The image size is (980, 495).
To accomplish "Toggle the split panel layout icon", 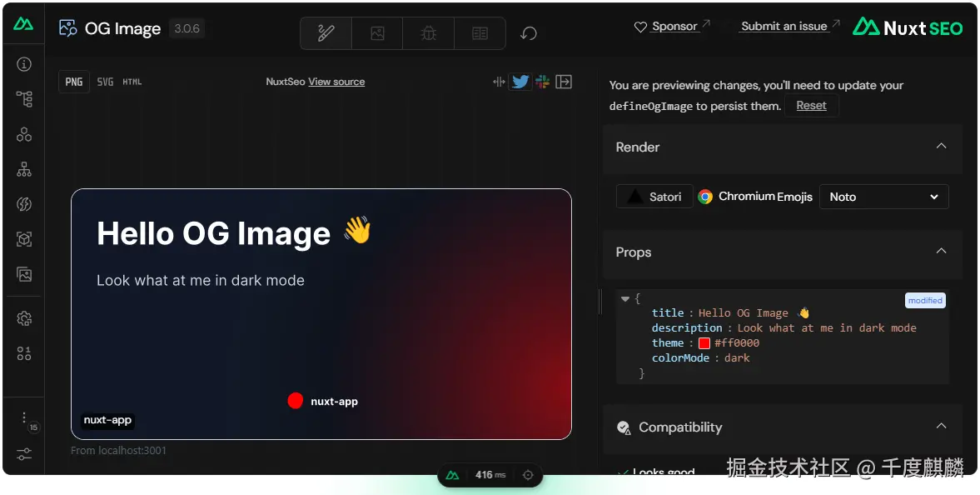I will [x=498, y=81].
